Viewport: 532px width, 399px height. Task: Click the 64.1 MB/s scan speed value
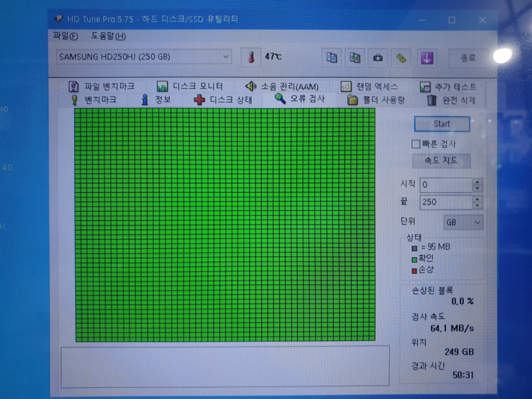click(x=452, y=328)
